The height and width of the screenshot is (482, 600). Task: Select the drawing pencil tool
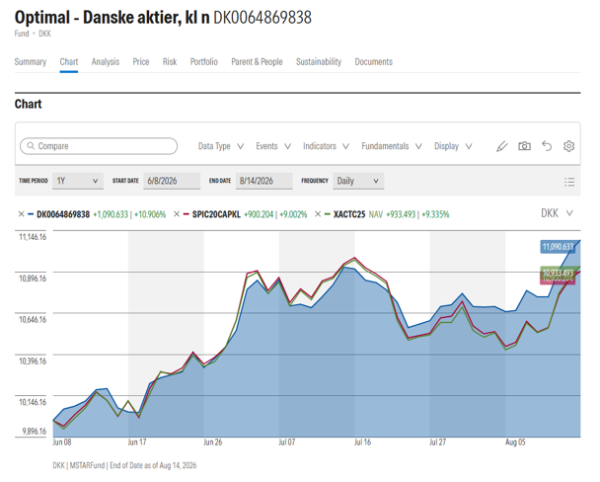point(502,146)
